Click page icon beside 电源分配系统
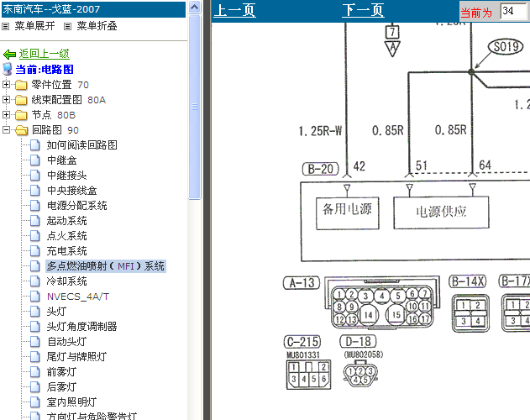 [35, 206]
